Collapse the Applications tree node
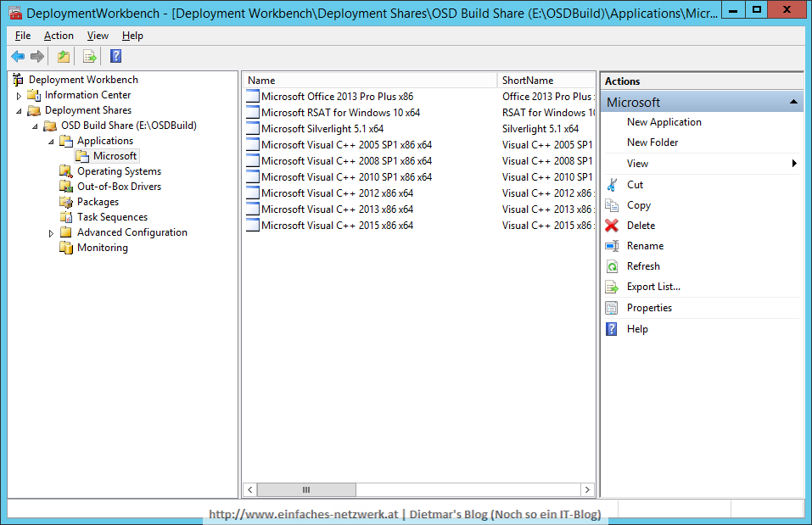 pos(51,142)
